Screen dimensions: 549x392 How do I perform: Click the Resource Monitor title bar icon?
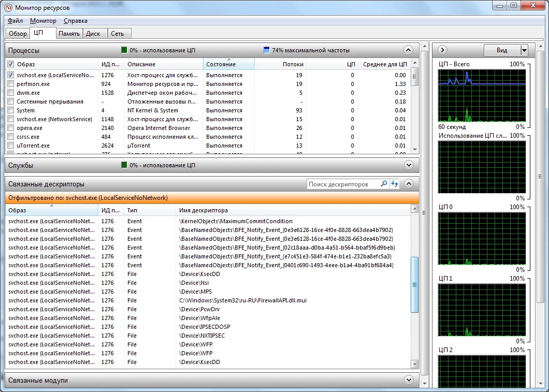8,7
